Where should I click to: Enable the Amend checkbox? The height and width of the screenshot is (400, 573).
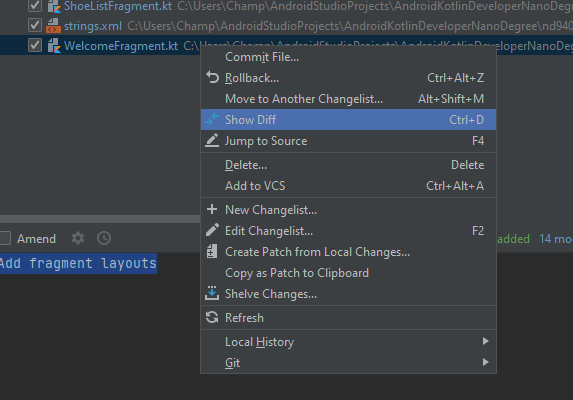(4, 238)
